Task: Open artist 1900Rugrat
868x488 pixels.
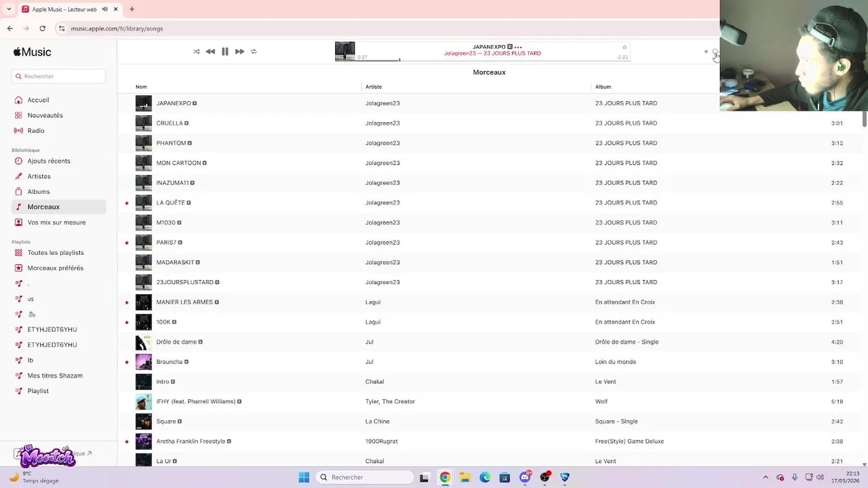Action: pyautogui.click(x=381, y=441)
